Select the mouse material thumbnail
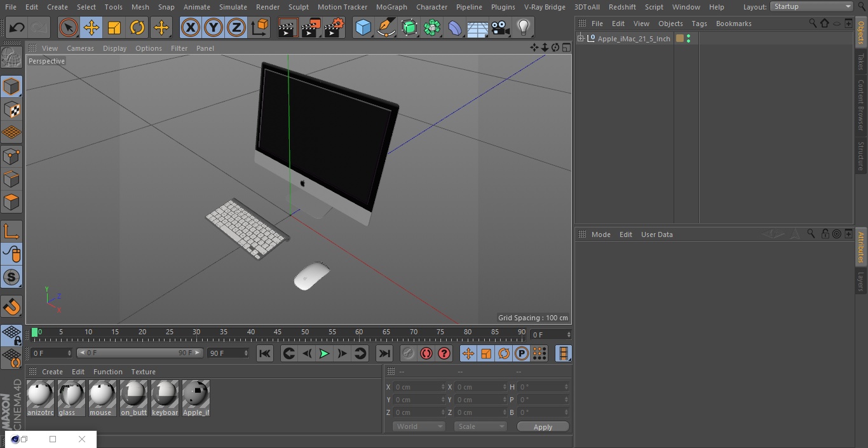Screen dimensions: 868x448 point(102,398)
